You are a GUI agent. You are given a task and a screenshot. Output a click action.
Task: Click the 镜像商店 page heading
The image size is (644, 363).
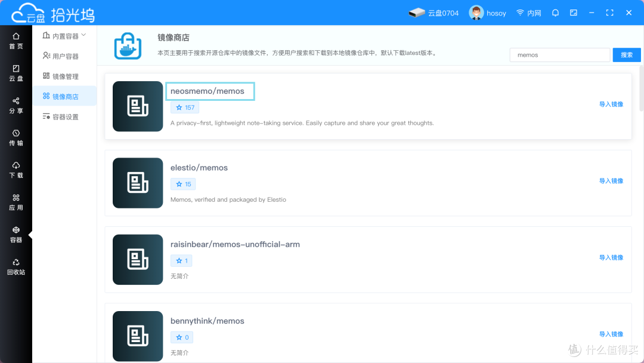click(x=174, y=38)
